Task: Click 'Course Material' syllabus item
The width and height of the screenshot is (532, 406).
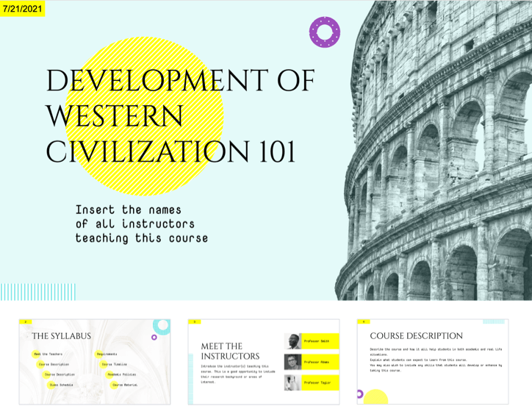Action: [125, 385]
